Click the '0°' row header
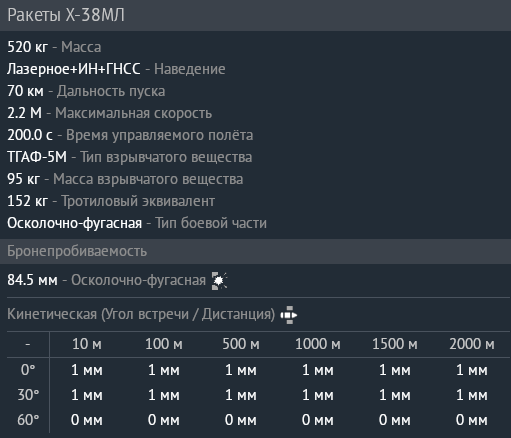511x438 pixels. pyautogui.click(x=28, y=370)
